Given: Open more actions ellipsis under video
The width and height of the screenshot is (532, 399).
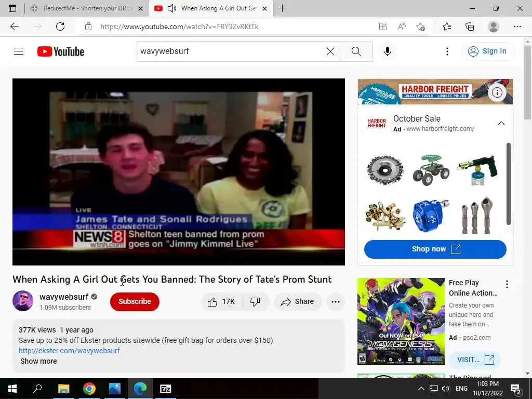Looking at the screenshot, I should (x=336, y=302).
